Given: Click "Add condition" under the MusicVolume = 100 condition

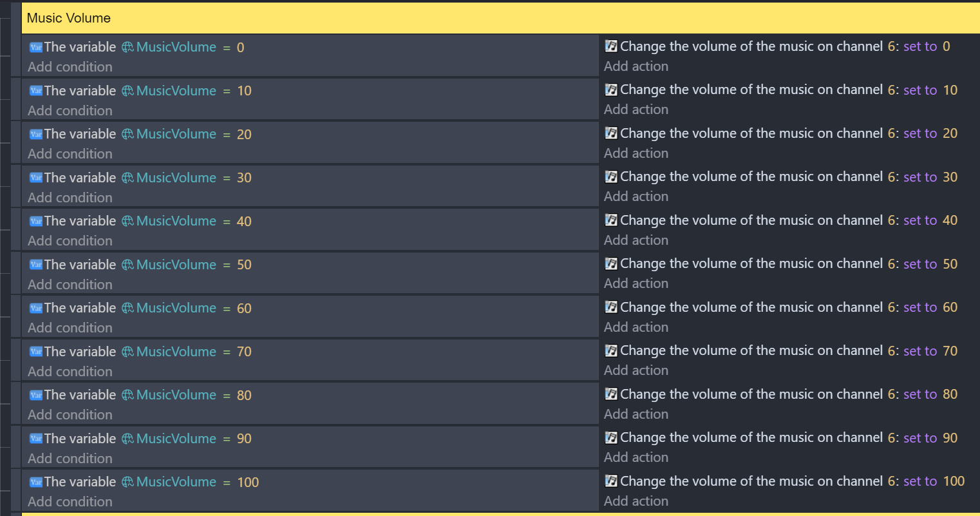Looking at the screenshot, I should click(x=70, y=502).
